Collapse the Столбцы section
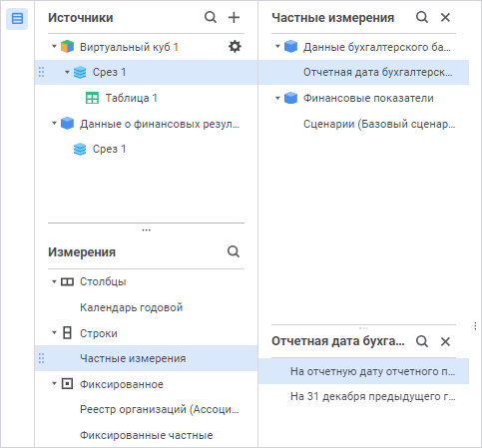The width and height of the screenshot is (482, 448). tap(54, 281)
